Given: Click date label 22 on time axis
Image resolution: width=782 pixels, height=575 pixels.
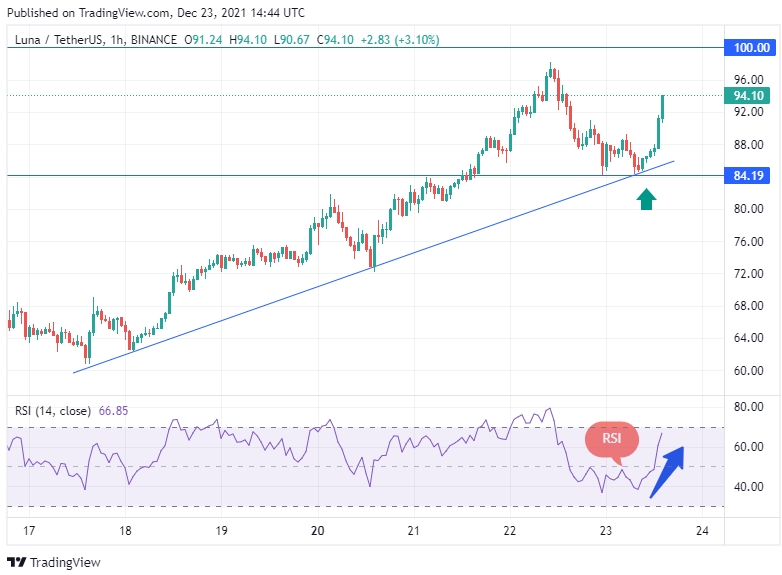Looking at the screenshot, I should coord(510,531).
